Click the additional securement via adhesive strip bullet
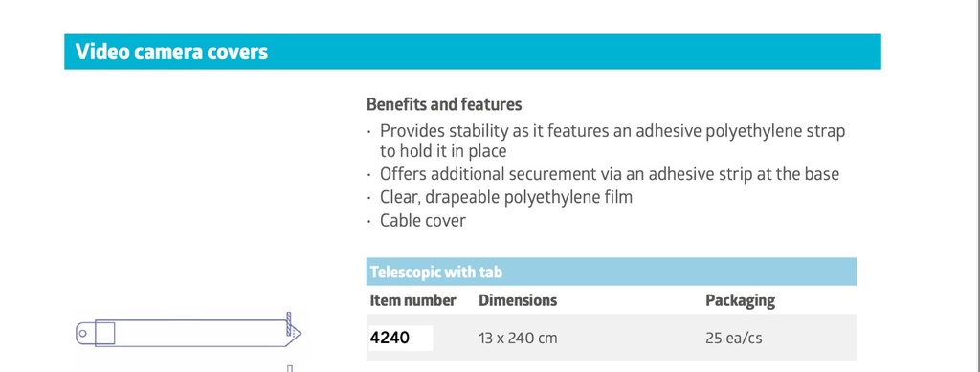Viewport: 980px width, 372px height. point(610,173)
